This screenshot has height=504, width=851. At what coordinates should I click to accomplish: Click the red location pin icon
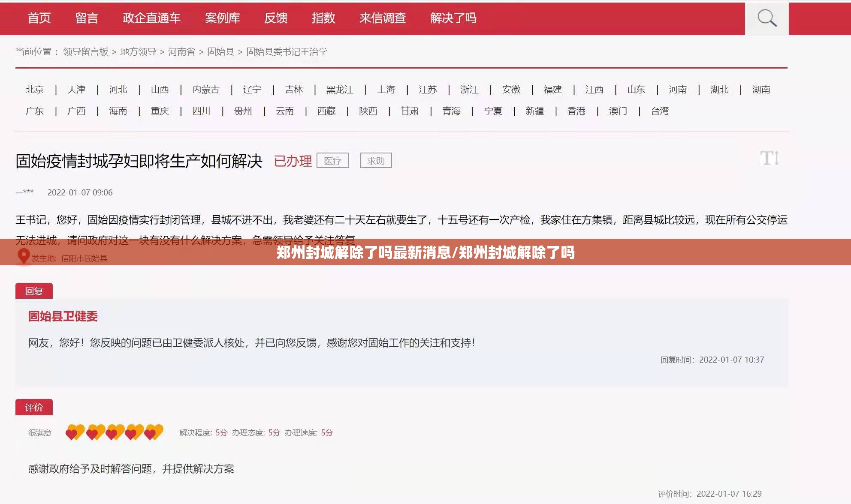click(x=23, y=256)
